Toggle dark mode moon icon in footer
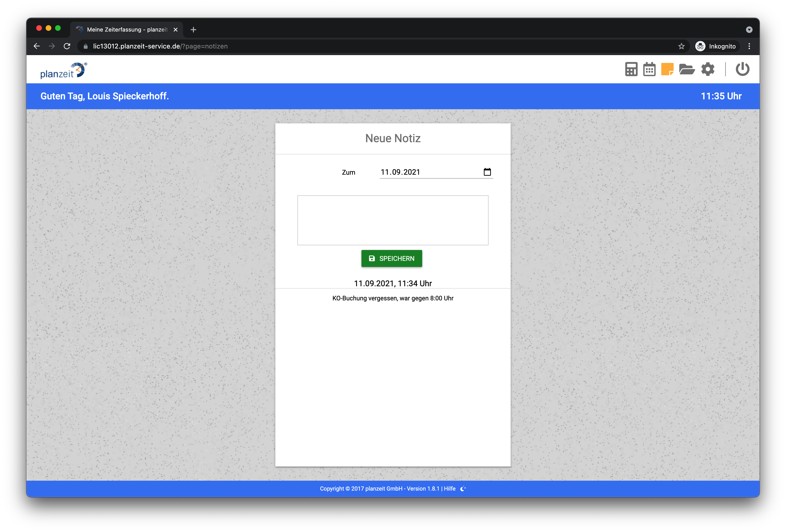 pos(463,489)
